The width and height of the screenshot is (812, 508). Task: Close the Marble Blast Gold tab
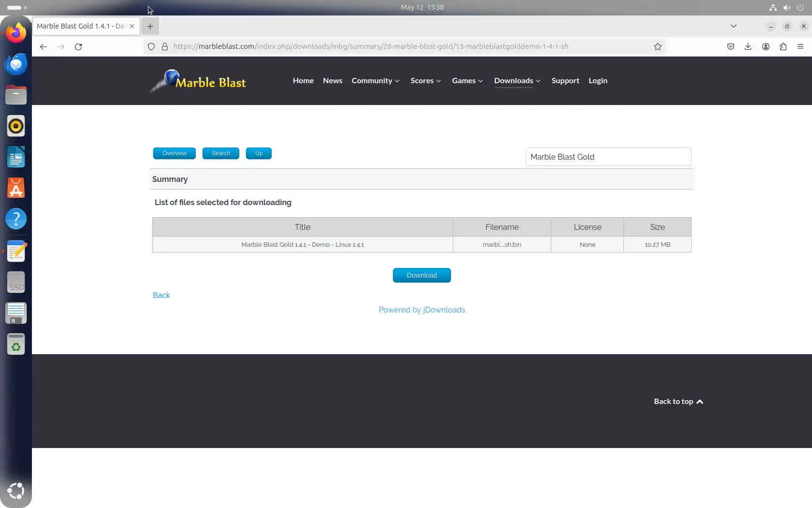(132, 26)
